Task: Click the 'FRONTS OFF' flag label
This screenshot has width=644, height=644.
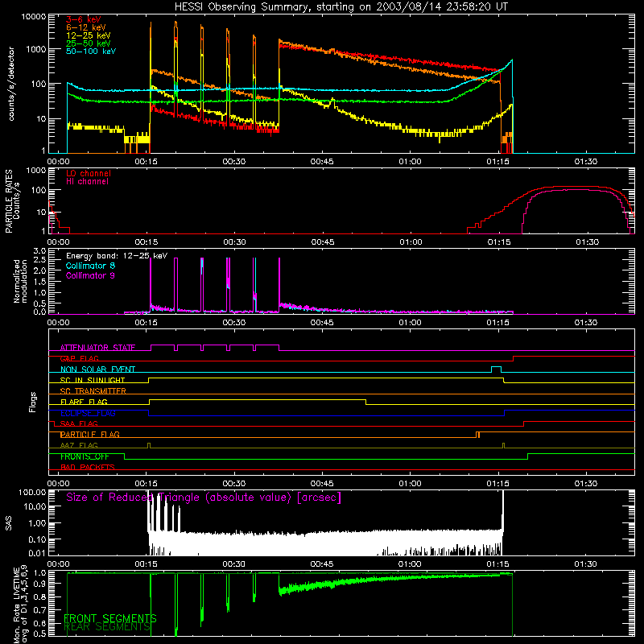Action: (x=85, y=456)
